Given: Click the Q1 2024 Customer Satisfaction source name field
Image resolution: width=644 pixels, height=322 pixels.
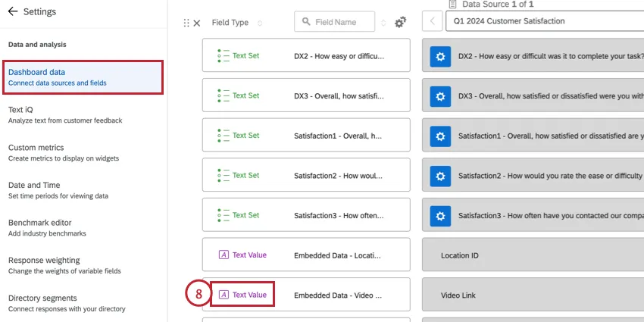Looking at the screenshot, I should (544, 21).
